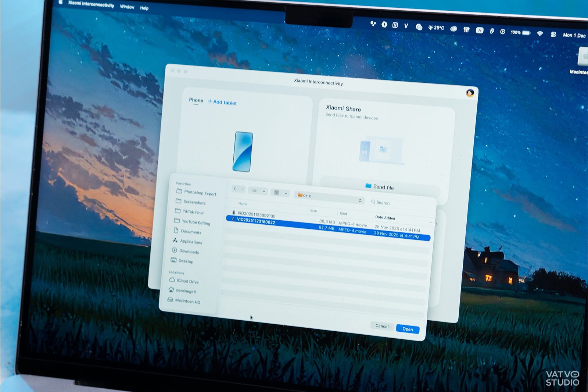Cancel the file selection dialog

(x=382, y=326)
